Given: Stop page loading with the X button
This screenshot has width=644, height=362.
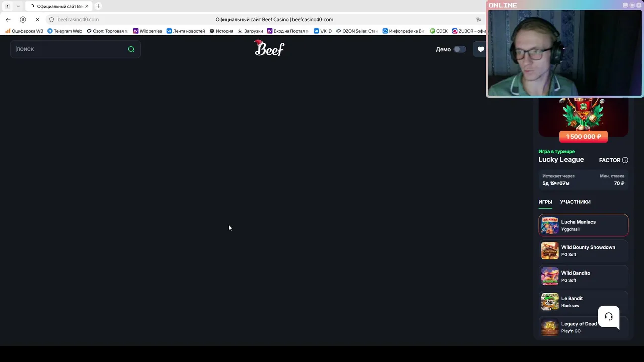Looking at the screenshot, I should 37,19.
